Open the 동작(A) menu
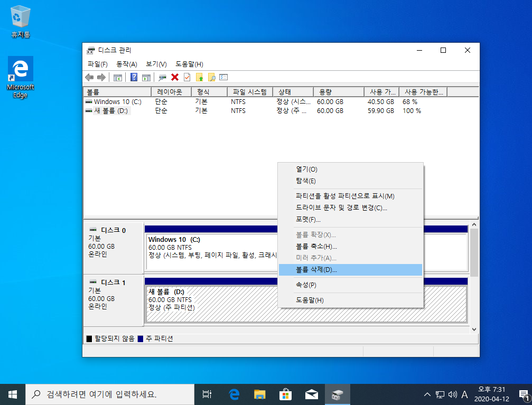This screenshot has height=405, width=532. coord(127,64)
